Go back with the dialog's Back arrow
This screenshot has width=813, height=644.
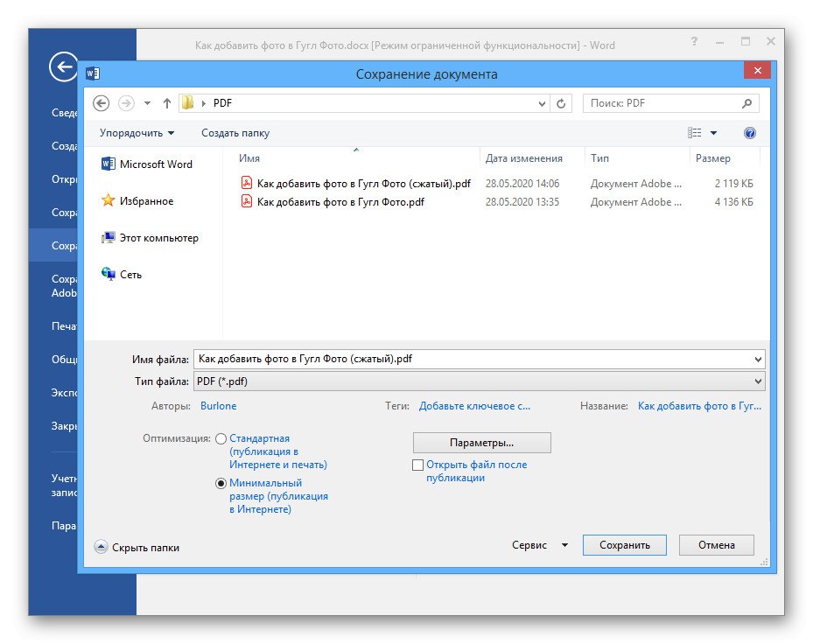point(102,103)
